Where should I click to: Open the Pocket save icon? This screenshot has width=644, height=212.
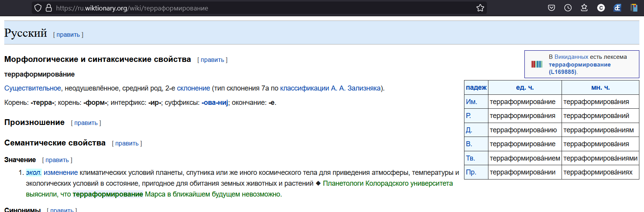pyautogui.click(x=552, y=8)
